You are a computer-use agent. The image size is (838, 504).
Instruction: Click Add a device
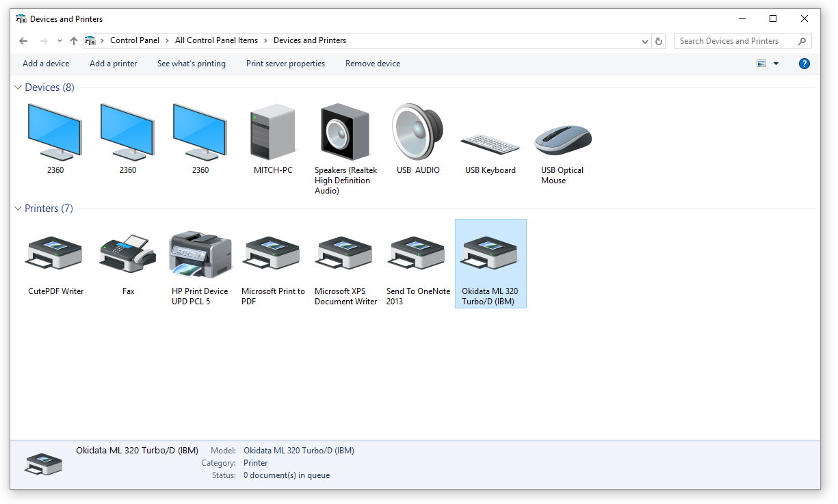click(x=46, y=64)
